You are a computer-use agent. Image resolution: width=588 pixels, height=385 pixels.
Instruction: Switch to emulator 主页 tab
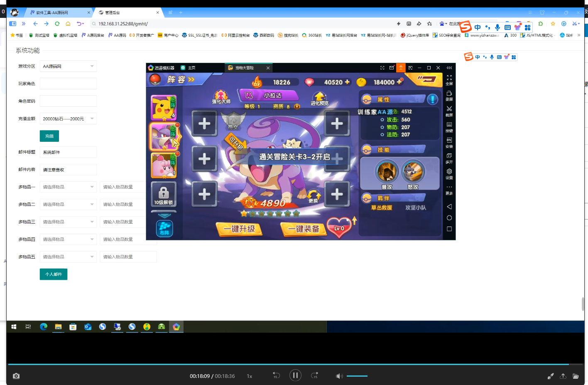point(188,68)
